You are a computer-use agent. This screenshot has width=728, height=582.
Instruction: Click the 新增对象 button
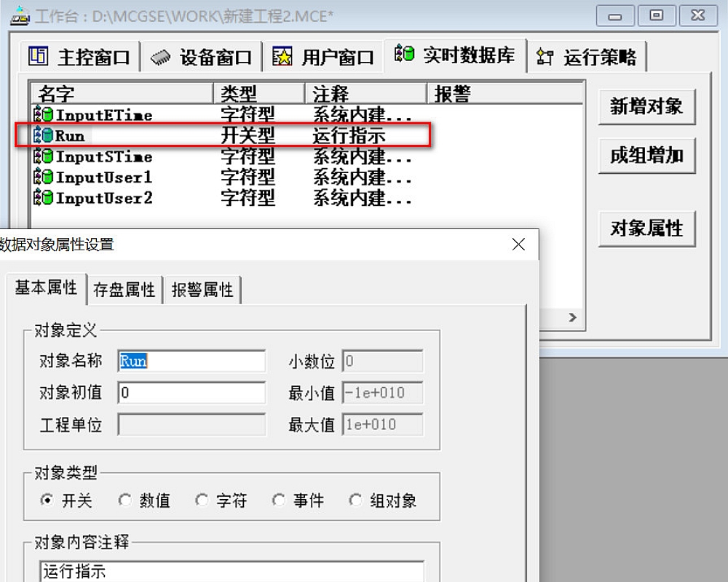[646, 107]
